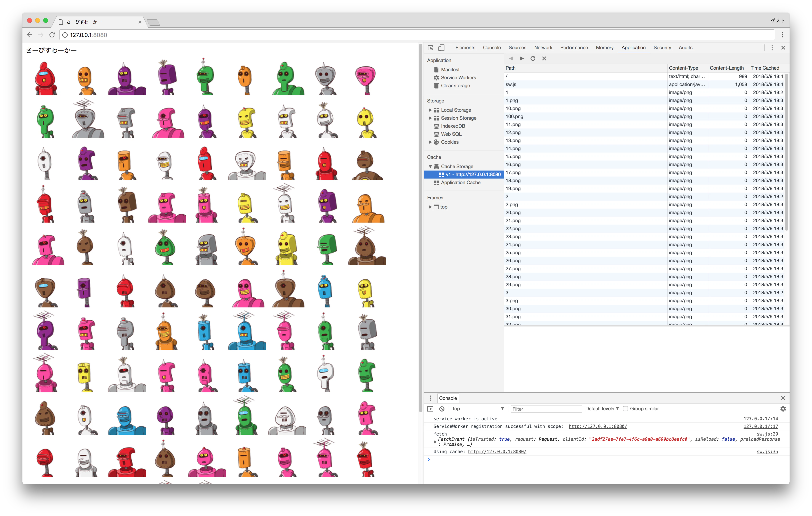
Task: Expand the Cookies tree item
Action: coord(430,142)
